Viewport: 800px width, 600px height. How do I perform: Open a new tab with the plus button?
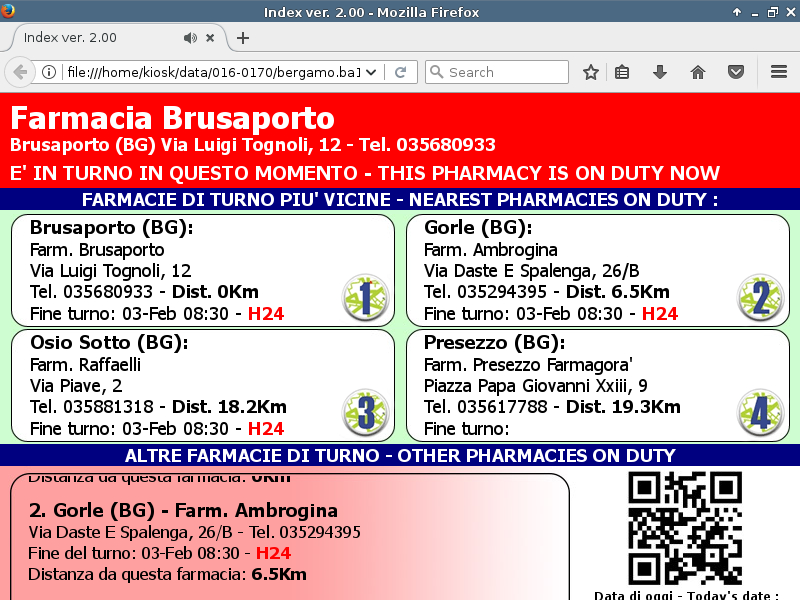[x=243, y=38]
